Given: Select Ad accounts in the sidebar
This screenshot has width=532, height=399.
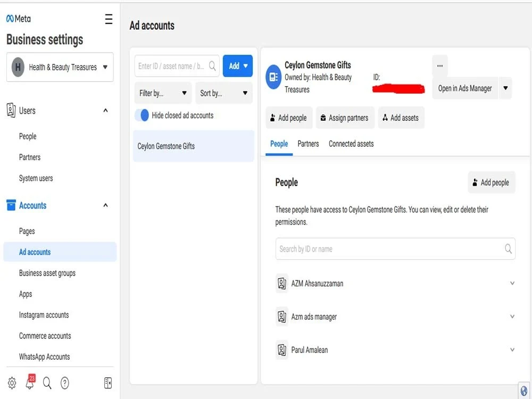Looking at the screenshot, I should (x=60, y=252).
